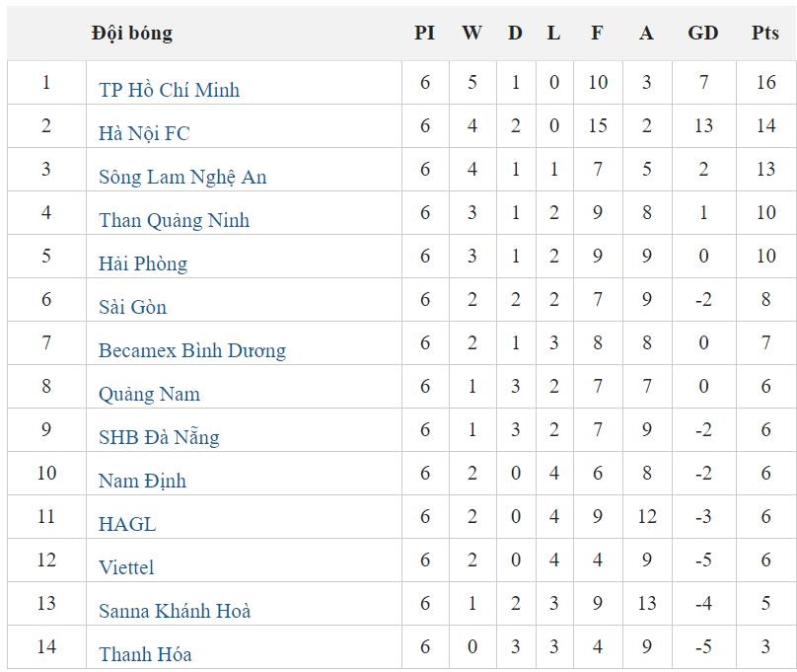Select the Viettel team link
The height and width of the screenshot is (672, 797).
126,567
